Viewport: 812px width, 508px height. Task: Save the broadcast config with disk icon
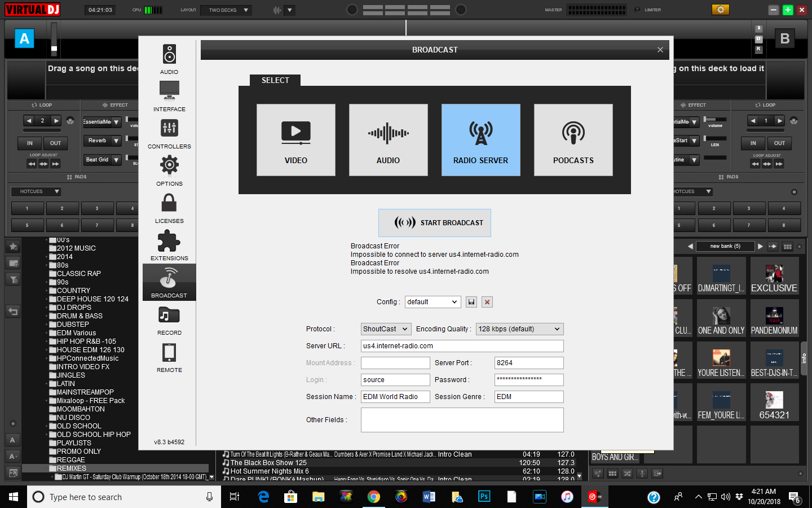pos(471,302)
